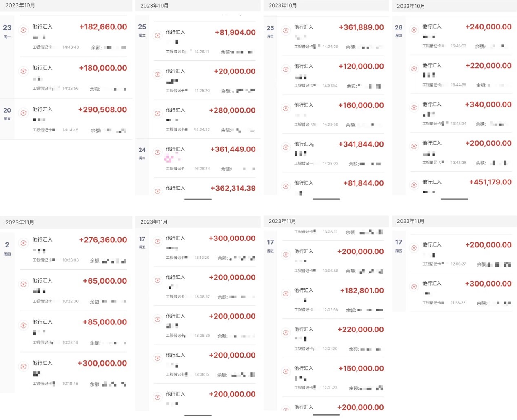Screen dimensions: 517x420
Task: Click the icon beside the +182,660.00 transaction
Action: coord(24,30)
